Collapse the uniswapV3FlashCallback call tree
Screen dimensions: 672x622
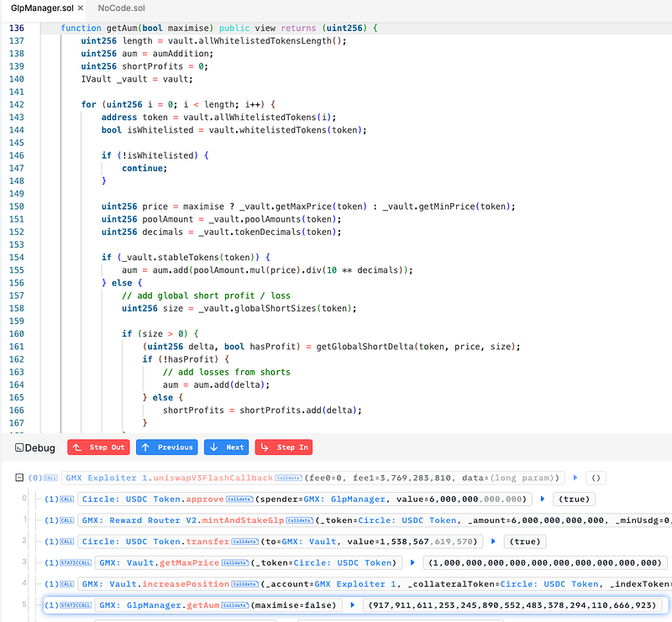click(x=19, y=478)
